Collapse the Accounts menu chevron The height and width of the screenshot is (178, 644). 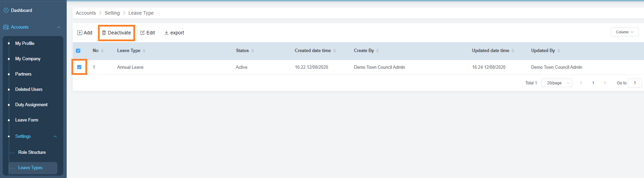(59, 27)
